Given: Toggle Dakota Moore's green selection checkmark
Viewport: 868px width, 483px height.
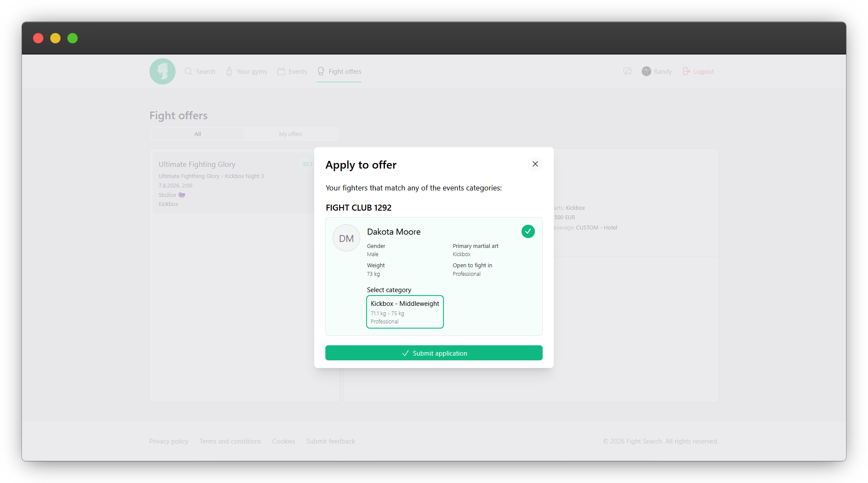Looking at the screenshot, I should [528, 232].
